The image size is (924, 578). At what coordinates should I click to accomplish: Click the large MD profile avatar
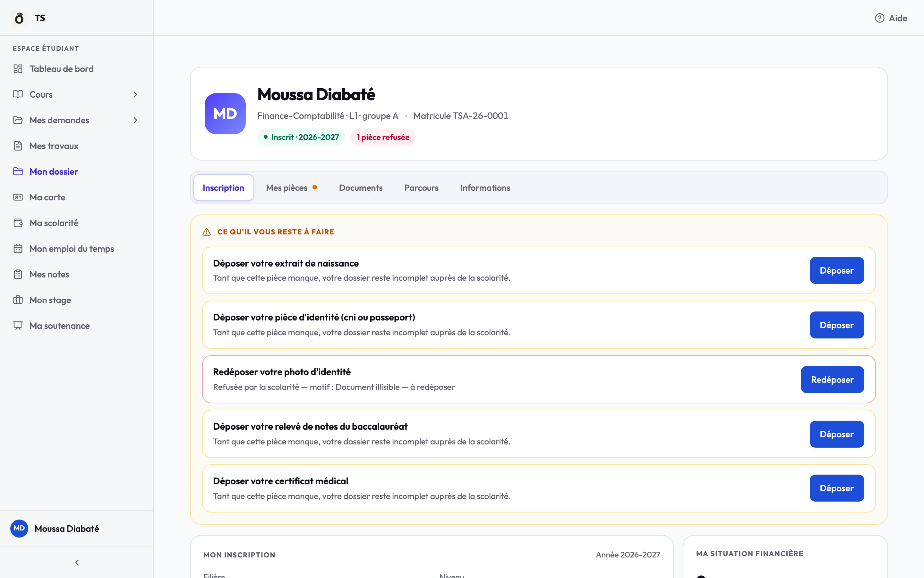point(225,114)
